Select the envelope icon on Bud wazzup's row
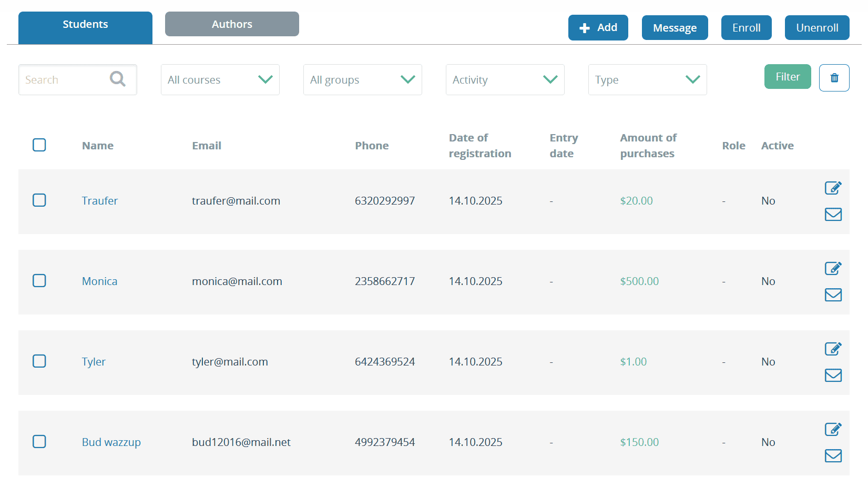This screenshot has width=868, height=487. coord(833,456)
